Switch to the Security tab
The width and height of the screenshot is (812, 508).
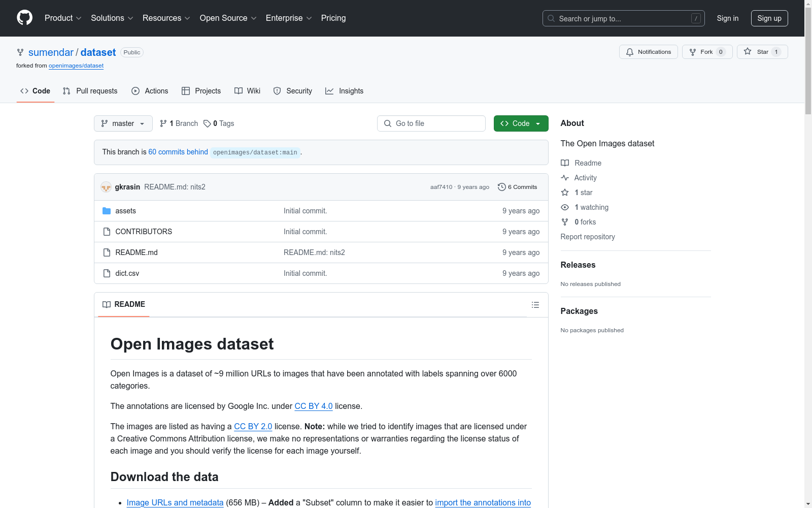pyautogui.click(x=293, y=91)
